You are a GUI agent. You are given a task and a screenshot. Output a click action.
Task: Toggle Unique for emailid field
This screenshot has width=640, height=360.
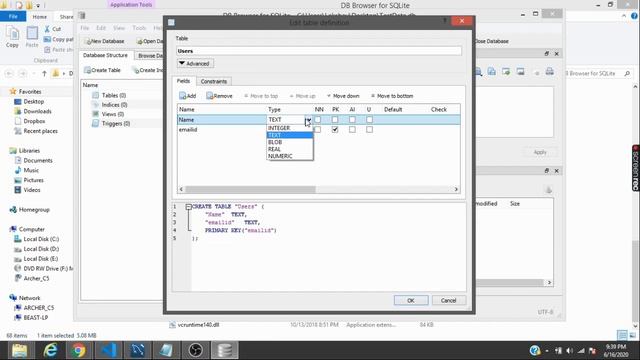(369, 129)
